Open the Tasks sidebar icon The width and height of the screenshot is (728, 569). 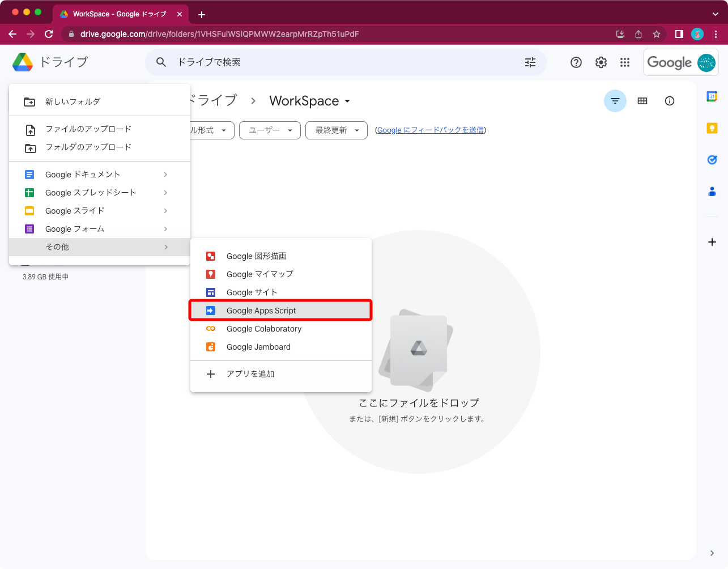coord(712,160)
